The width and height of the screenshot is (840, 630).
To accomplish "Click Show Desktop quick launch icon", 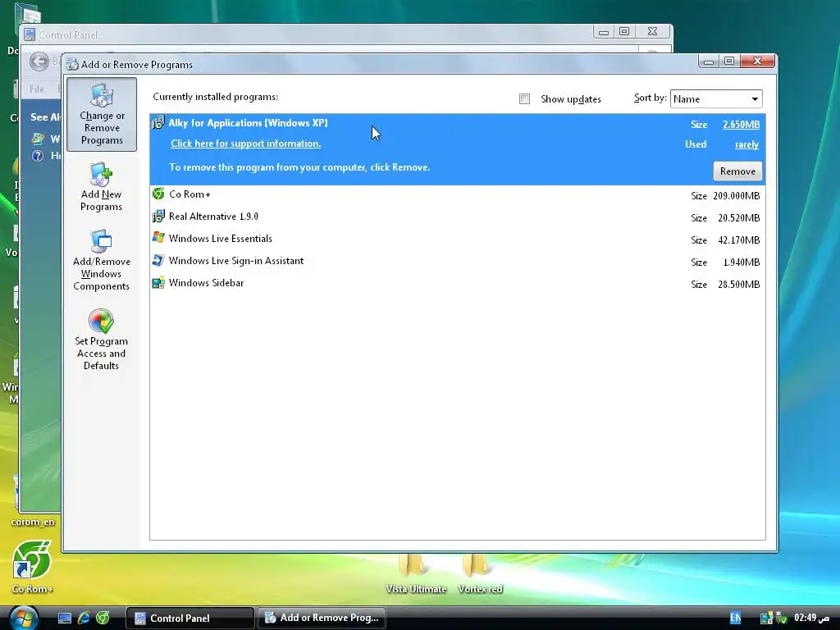I will 64,618.
